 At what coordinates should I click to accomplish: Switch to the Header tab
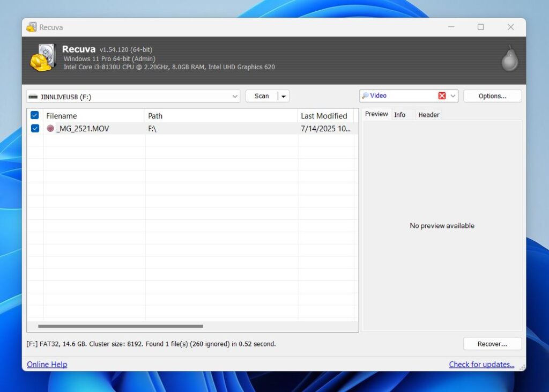coord(428,114)
